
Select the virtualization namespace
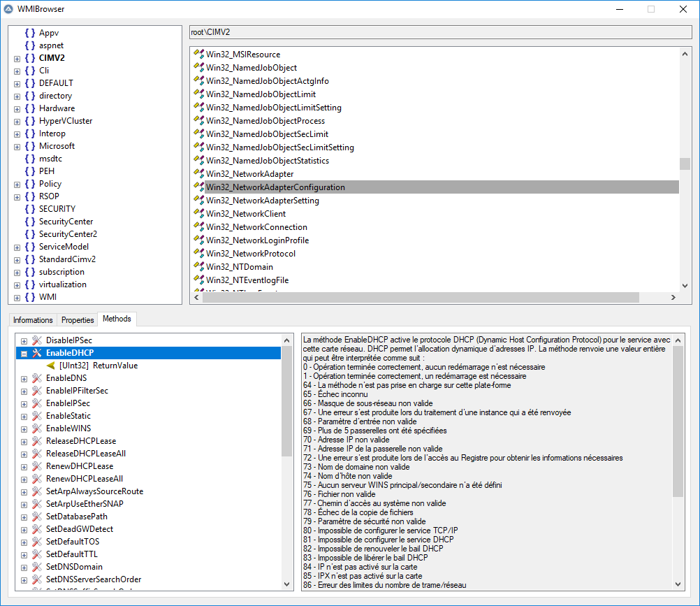62,284
